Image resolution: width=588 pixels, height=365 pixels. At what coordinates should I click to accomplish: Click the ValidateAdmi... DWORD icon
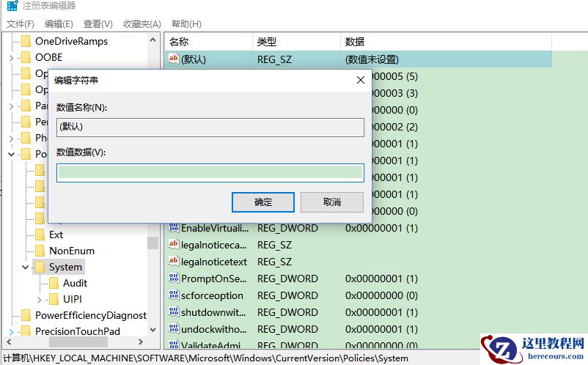[x=173, y=344]
